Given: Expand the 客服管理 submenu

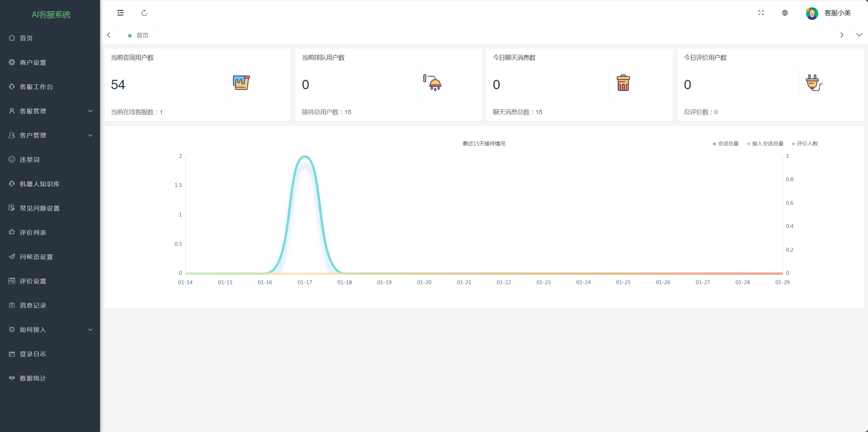Looking at the screenshot, I should [50, 111].
